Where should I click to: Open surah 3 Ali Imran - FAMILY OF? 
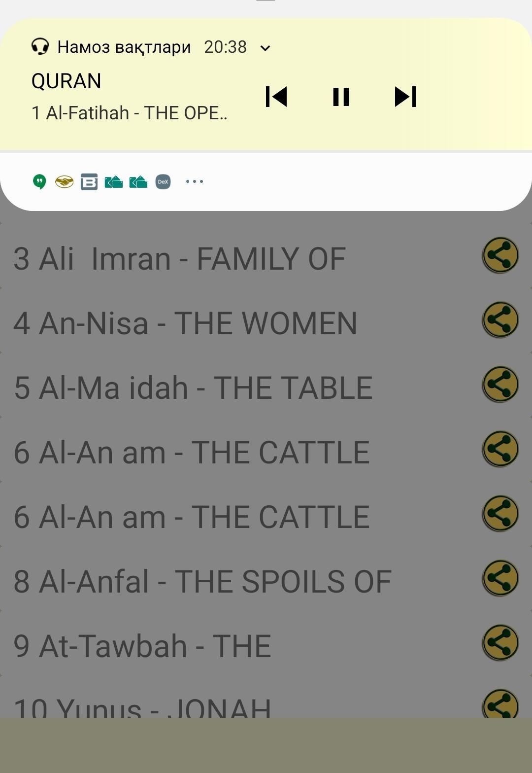(180, 259)
